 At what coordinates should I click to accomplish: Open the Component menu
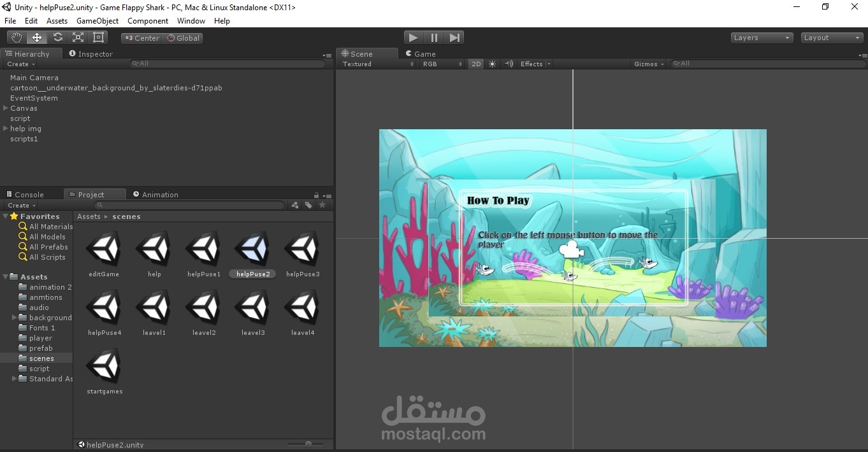click(x=148, y=21)
